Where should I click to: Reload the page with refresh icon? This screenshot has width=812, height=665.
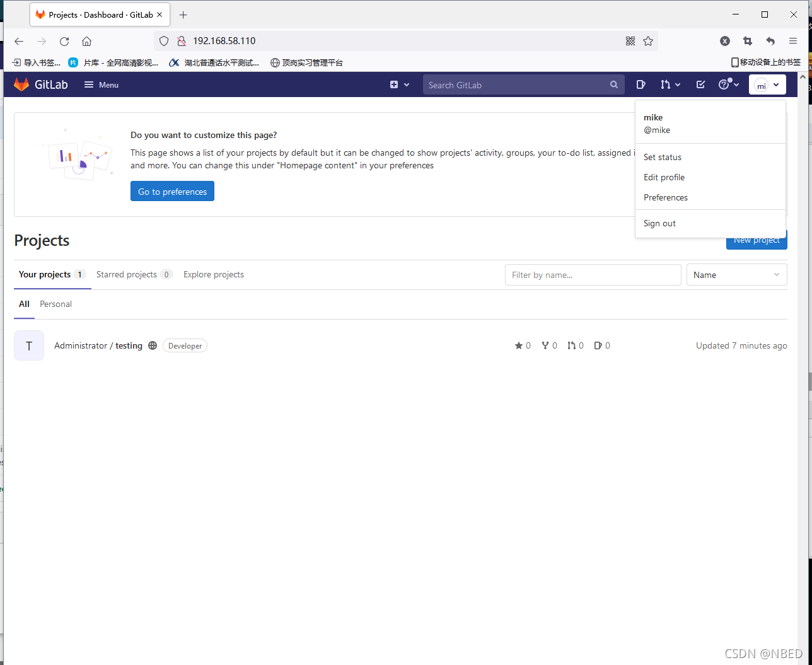tap(64, 41)
